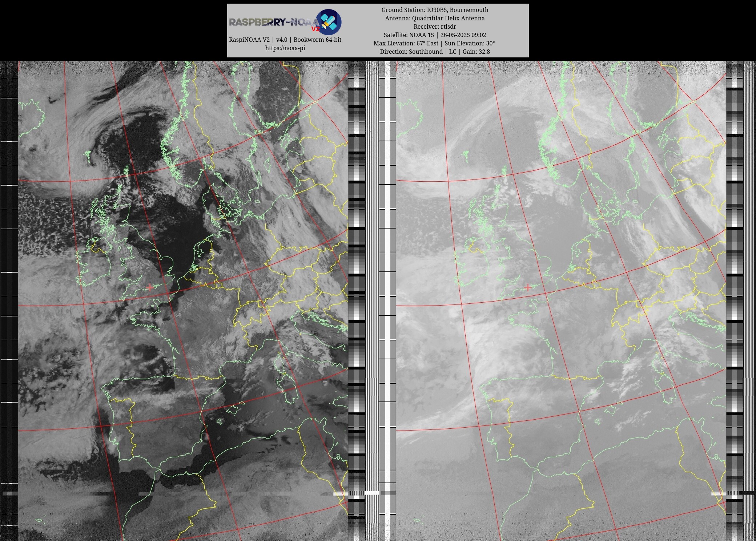The height and width of the screenshot is (541, 756).
Task: Select 'Antenna: Quadrifilar Helix Antenna' line
Action: pyautogui.click(x=435, y=18)
